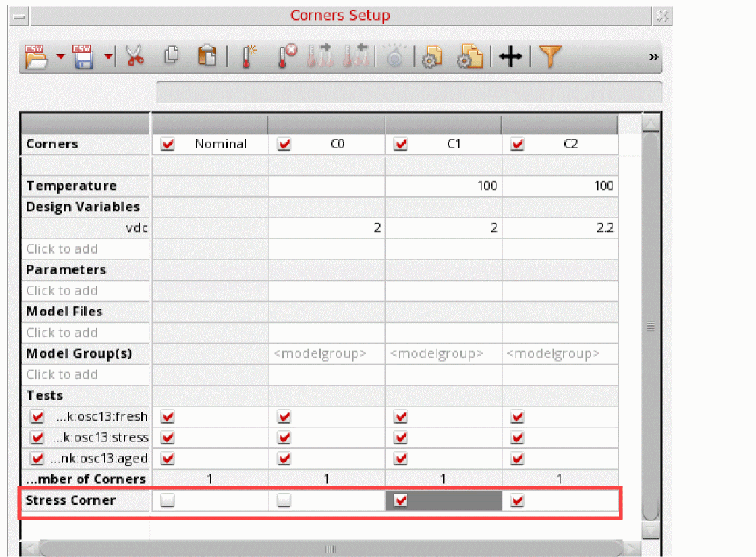Click the multiple documents with gear icon
This screenshot has height=557, width=756.
[x=469, y=57]
